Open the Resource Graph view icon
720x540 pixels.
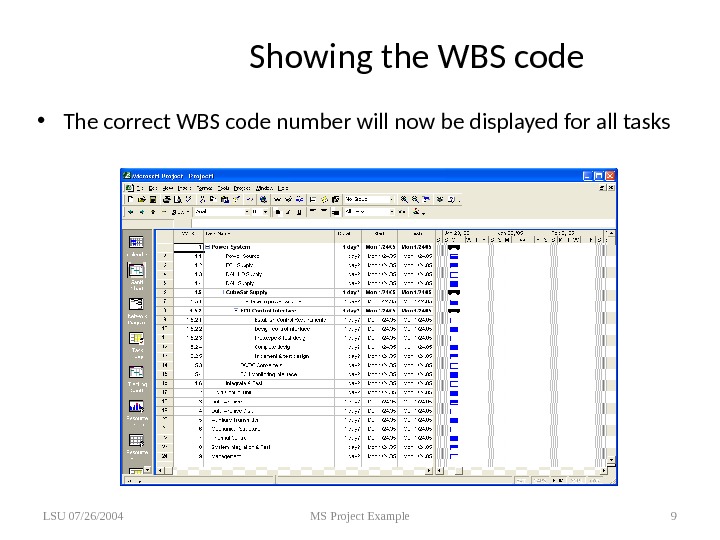(136, 406)
